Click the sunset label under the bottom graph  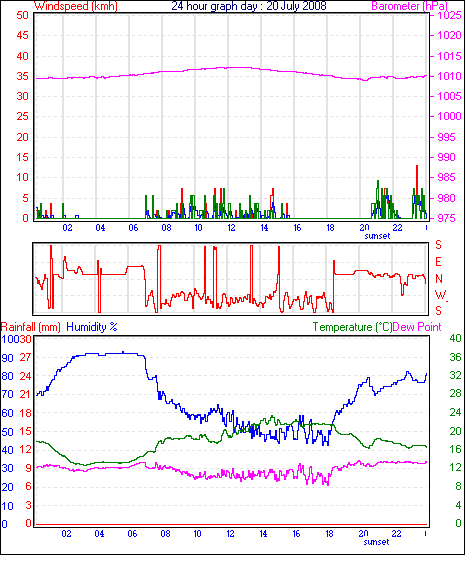click(x=376, y=542)
